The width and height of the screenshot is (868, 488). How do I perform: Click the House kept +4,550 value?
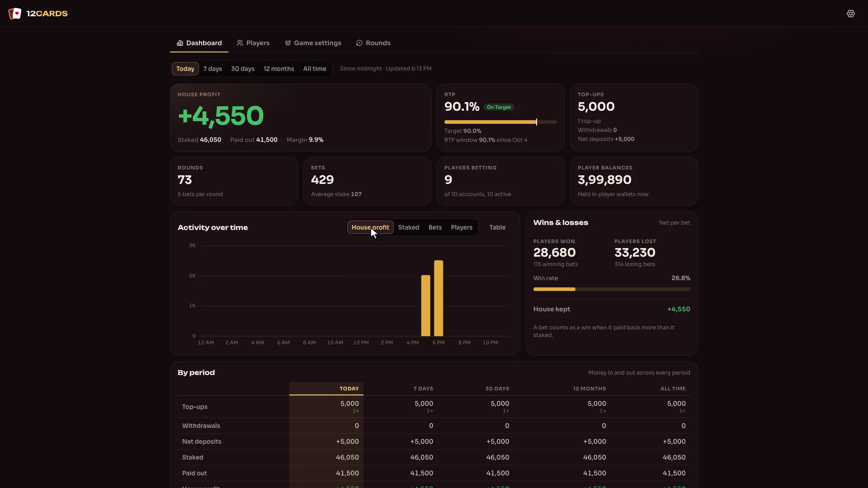(x=679, y=309)
